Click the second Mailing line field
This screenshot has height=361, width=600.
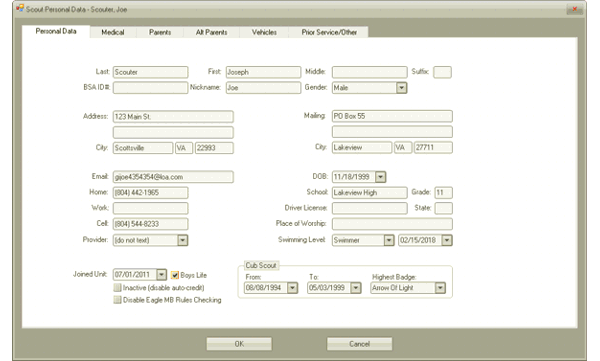click(392, 132)
